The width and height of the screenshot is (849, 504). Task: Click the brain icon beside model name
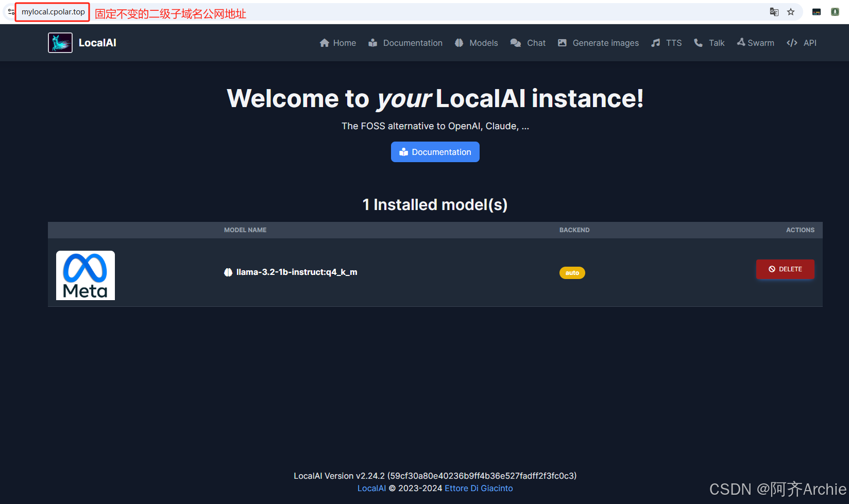[x=228, y=272]
